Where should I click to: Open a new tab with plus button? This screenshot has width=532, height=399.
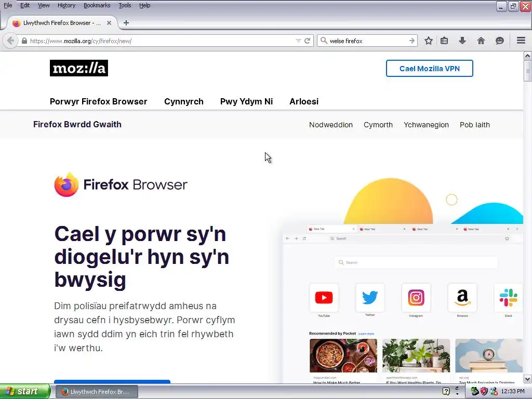(126, 23)
